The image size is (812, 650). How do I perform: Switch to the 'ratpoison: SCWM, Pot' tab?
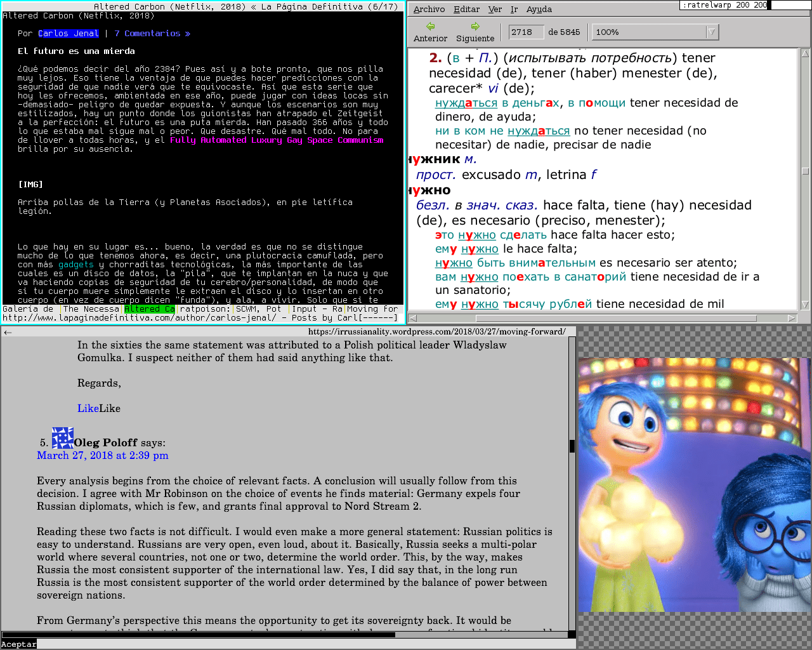(232, 309)
